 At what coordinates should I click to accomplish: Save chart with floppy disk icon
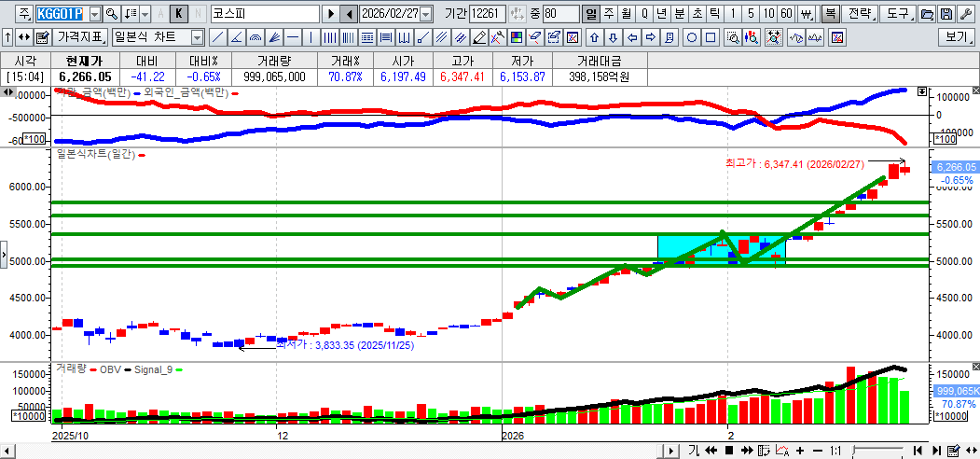coord(946,14)
